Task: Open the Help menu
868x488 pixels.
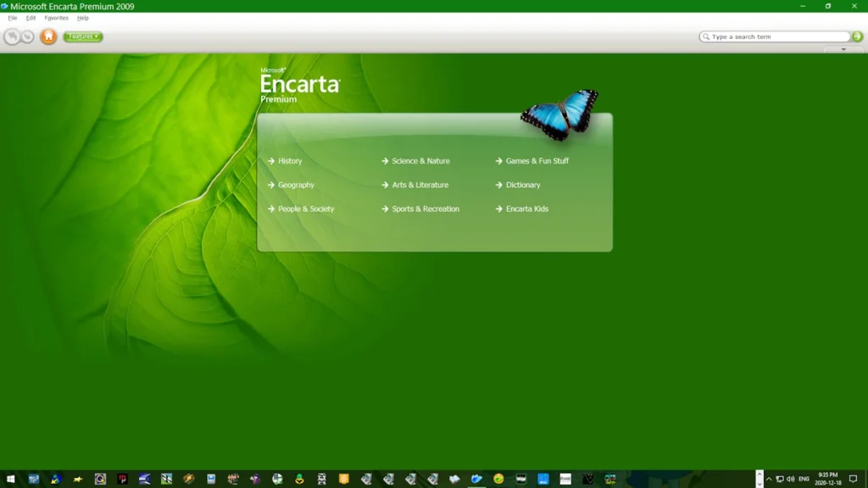Action: point(82,18)
